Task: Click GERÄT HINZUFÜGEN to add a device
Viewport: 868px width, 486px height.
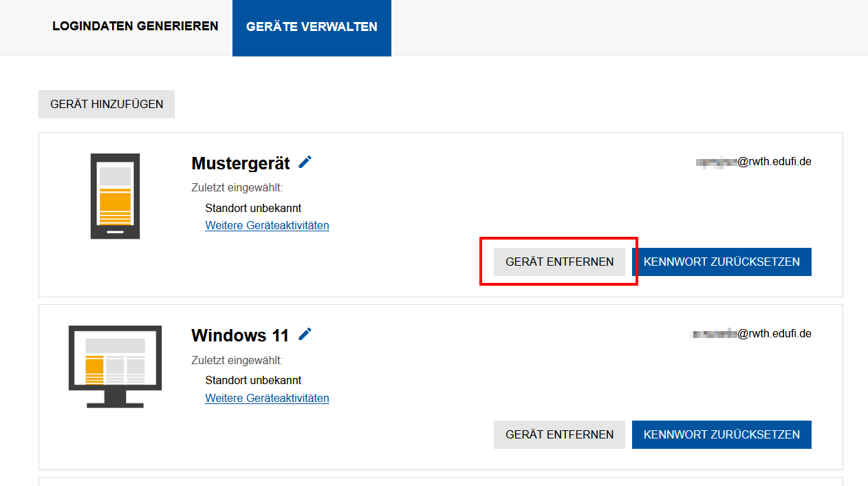Action: pyautogui.click(x=106, y=104)
